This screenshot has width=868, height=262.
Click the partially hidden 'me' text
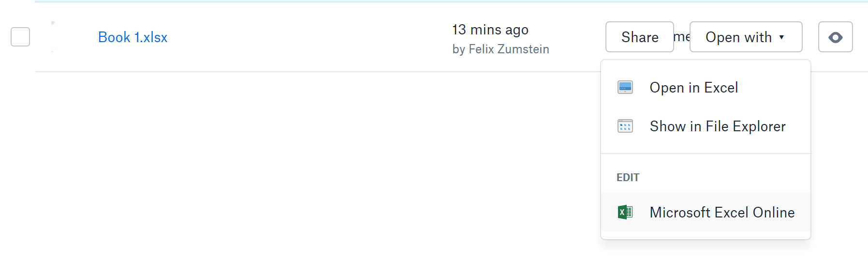pyautogui.click(x=681, y=37)
